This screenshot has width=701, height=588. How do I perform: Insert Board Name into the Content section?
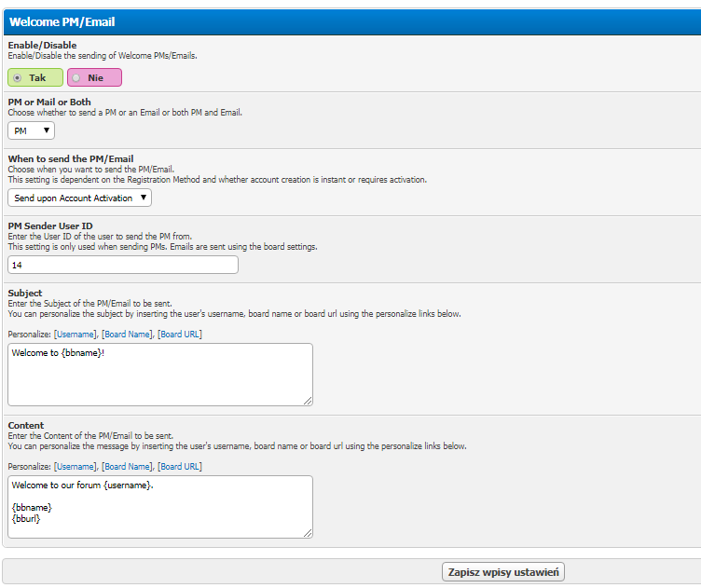128,467
